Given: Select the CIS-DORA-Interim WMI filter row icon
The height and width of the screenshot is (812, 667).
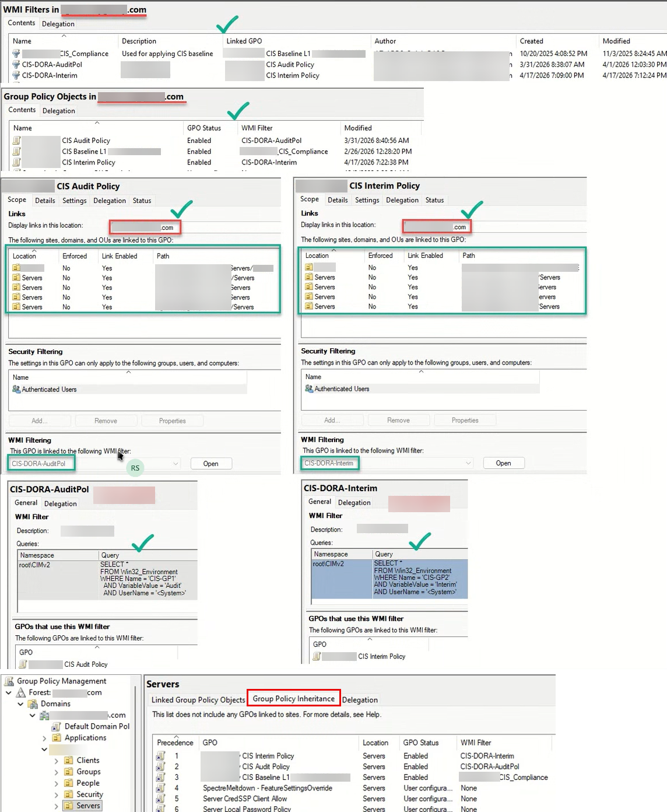Looking at the screenshot, I should [16, 75].
